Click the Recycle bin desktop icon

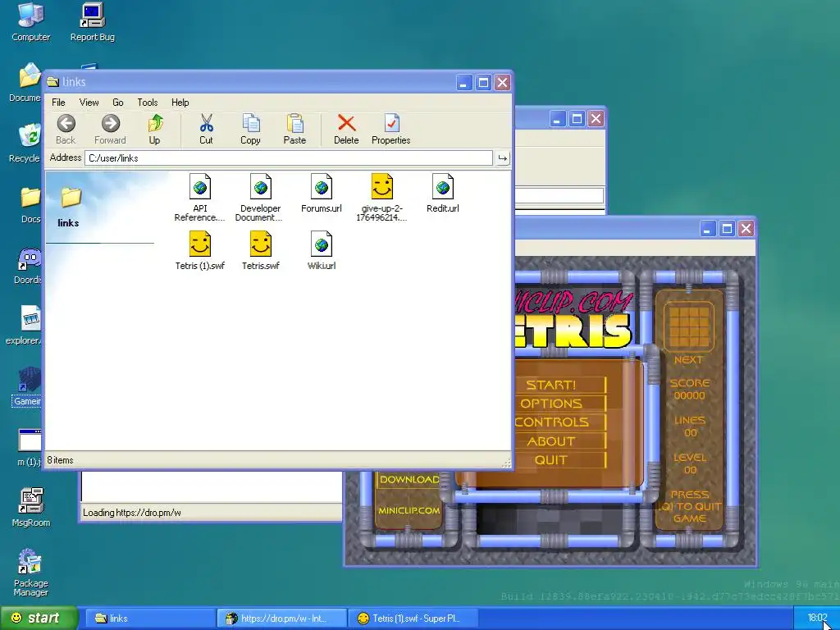[x=25, y=143]
